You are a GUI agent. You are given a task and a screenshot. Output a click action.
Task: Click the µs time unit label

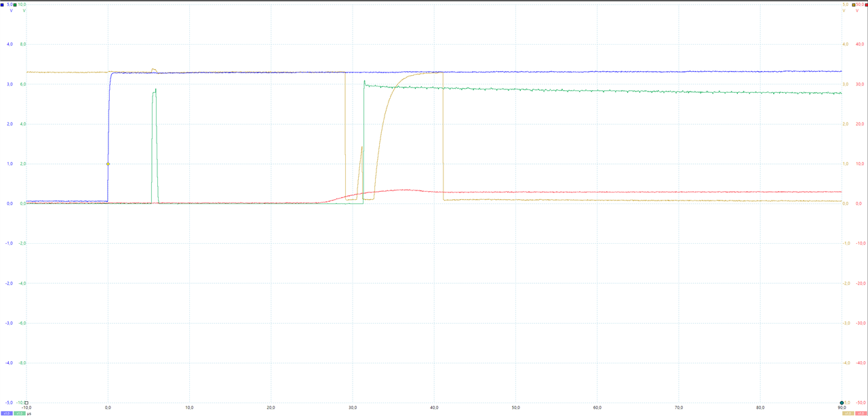point(29,414)
